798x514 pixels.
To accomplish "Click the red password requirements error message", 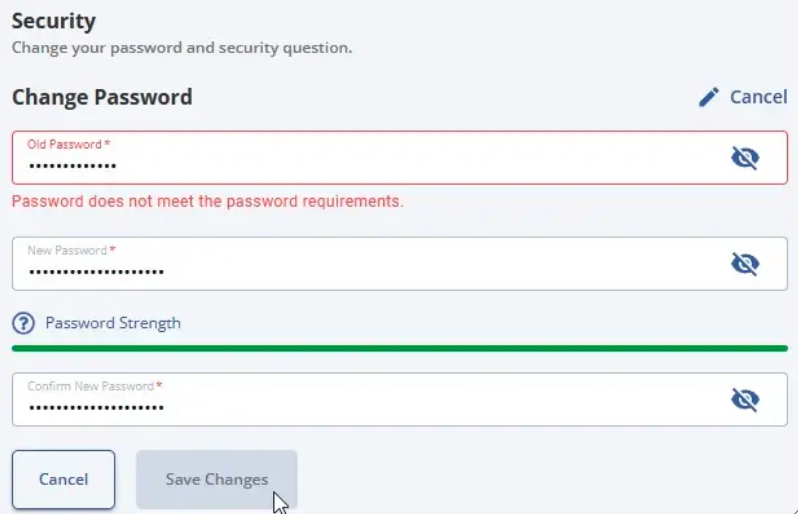I will 207,201.
